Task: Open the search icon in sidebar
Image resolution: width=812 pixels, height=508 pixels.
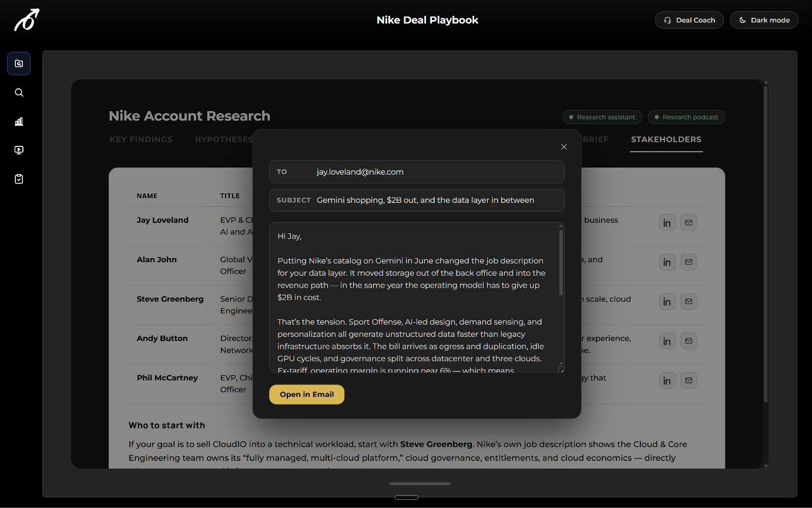Action: 19,92
